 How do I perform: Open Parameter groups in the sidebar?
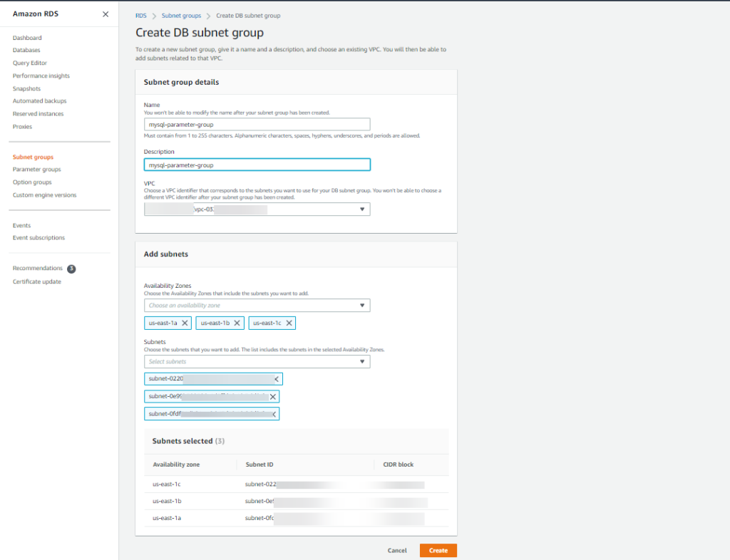37,170
